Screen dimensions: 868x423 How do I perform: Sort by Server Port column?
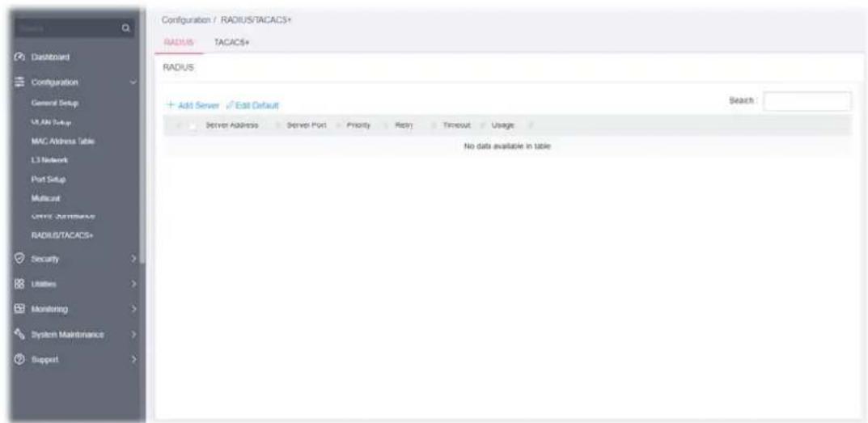306,125
